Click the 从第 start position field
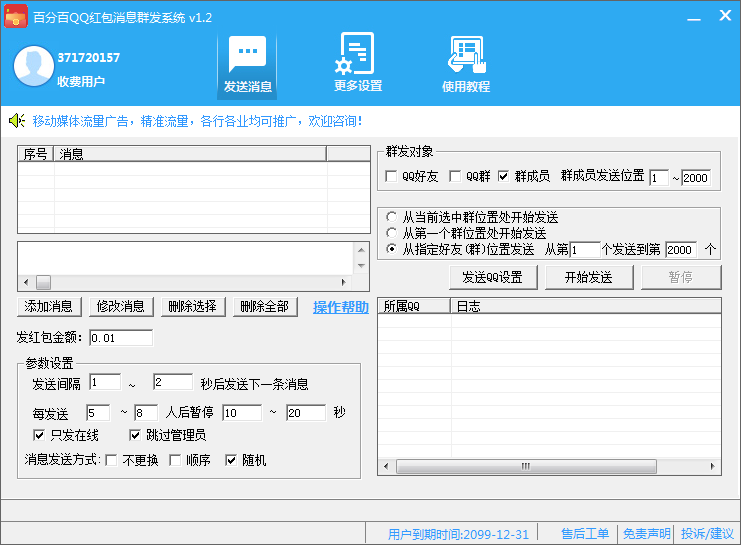741x545 pixels. click(585, 250)
